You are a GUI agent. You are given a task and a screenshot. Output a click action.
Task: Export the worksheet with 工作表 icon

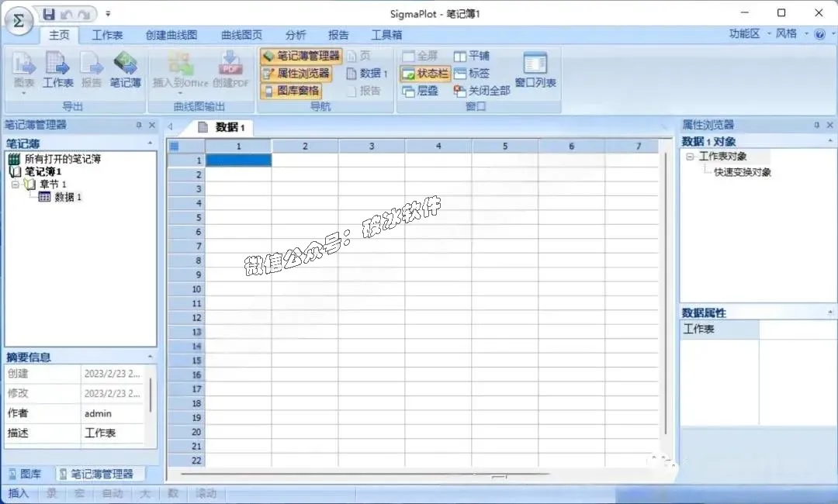coord(57,70)
